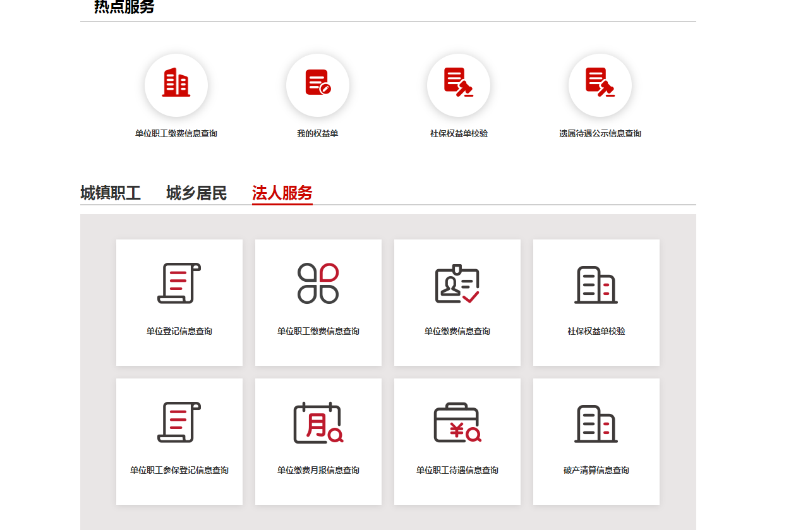Select the 法人服务 tab
The height and width of the screenshot is (532, 803).
(x=282, y=193)
